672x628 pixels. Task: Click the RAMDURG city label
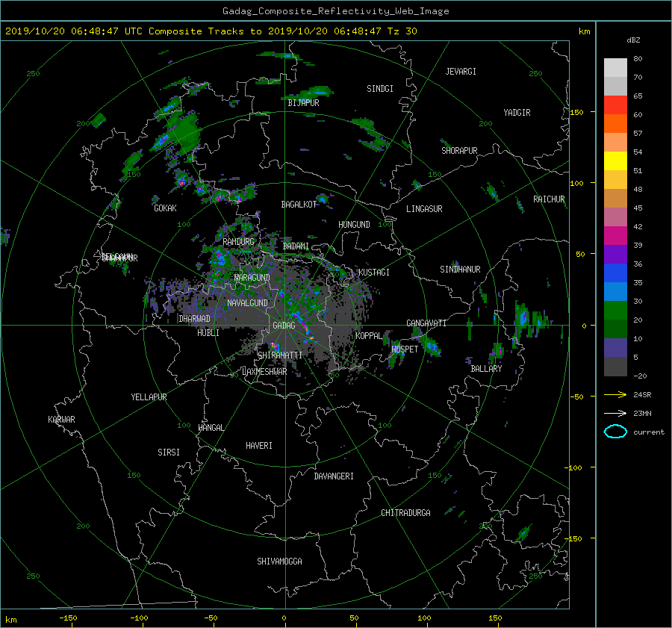pos(238,242)
